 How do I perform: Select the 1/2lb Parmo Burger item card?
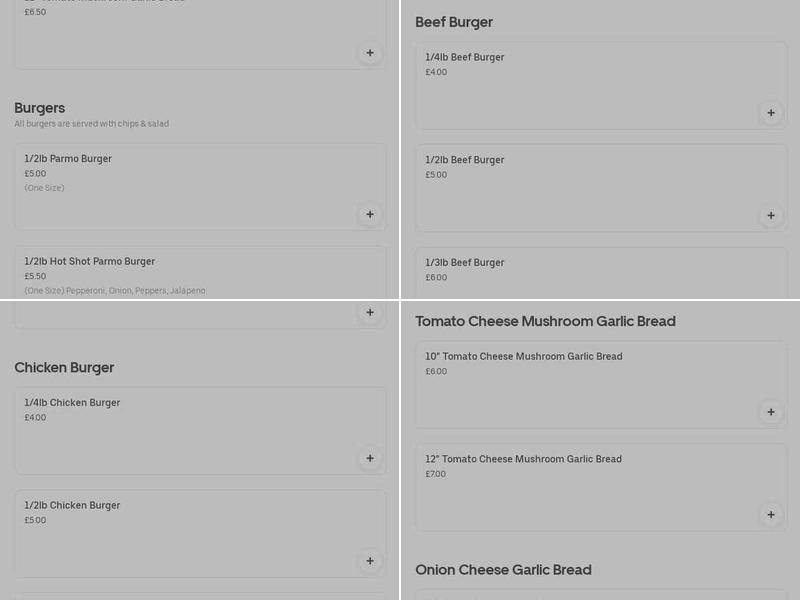(x=200, y=187)
